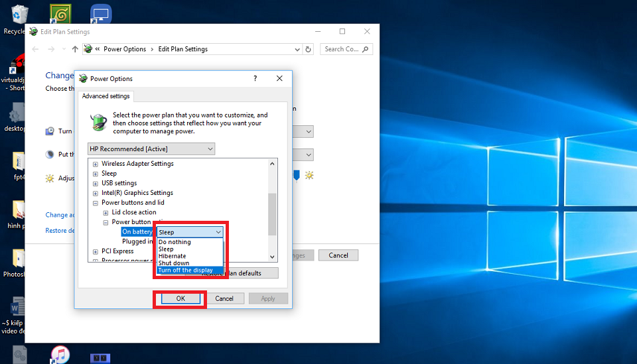Collapse Power buttons and lid node
Viewport: 637px width, 364px height.
96,203
